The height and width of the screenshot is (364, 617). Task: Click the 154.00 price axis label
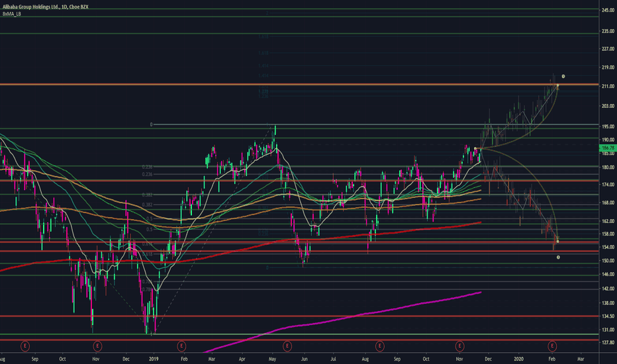click(x=608, y=247)
